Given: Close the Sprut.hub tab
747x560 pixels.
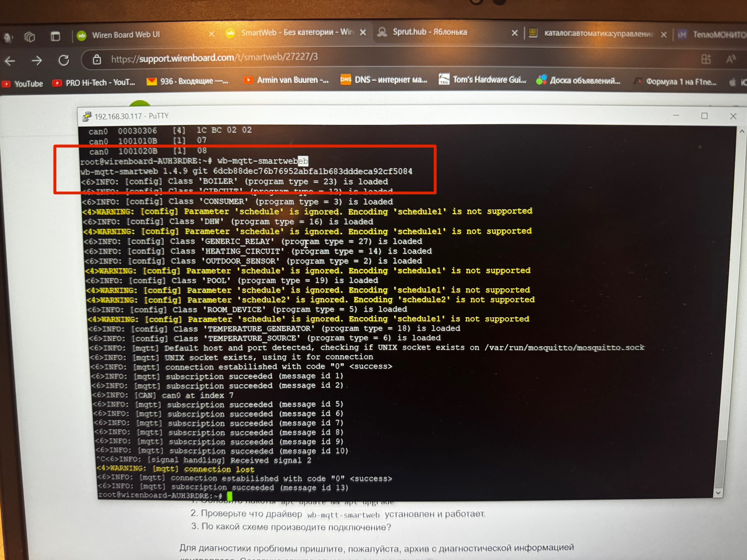Looking at the screenshot, I should tap(514, 33).
